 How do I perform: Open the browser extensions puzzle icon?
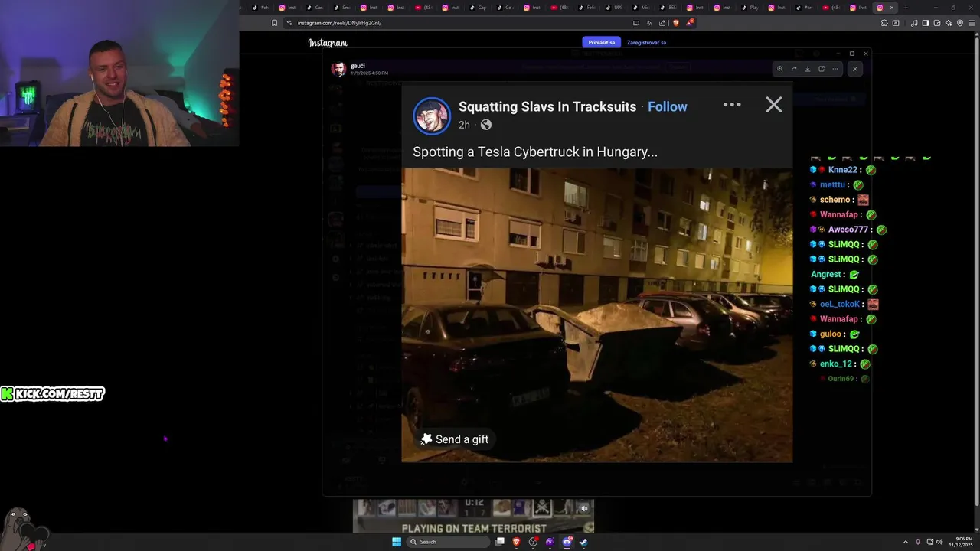point(884,23)
